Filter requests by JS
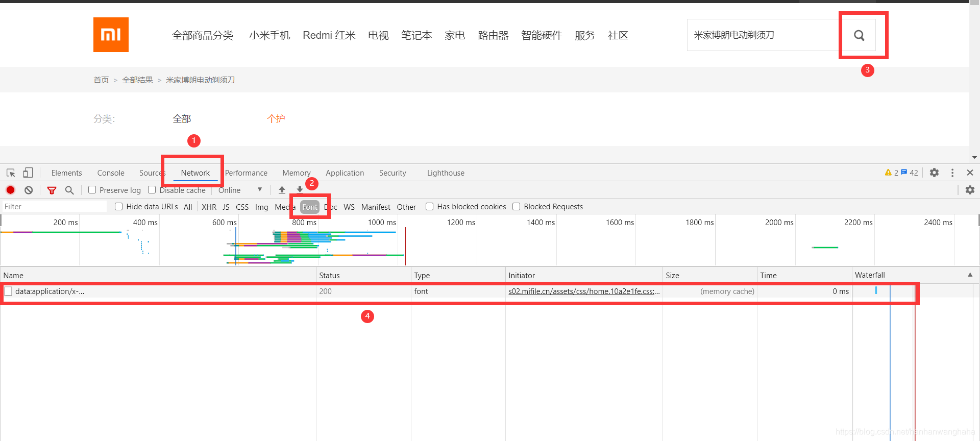The image size is (980, 441). click(x=226, y=207)
